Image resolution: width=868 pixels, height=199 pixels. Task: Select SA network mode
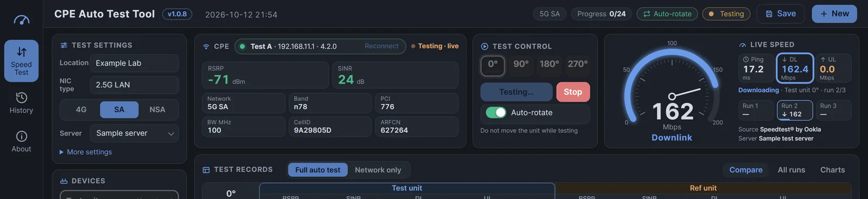[119, 110]
